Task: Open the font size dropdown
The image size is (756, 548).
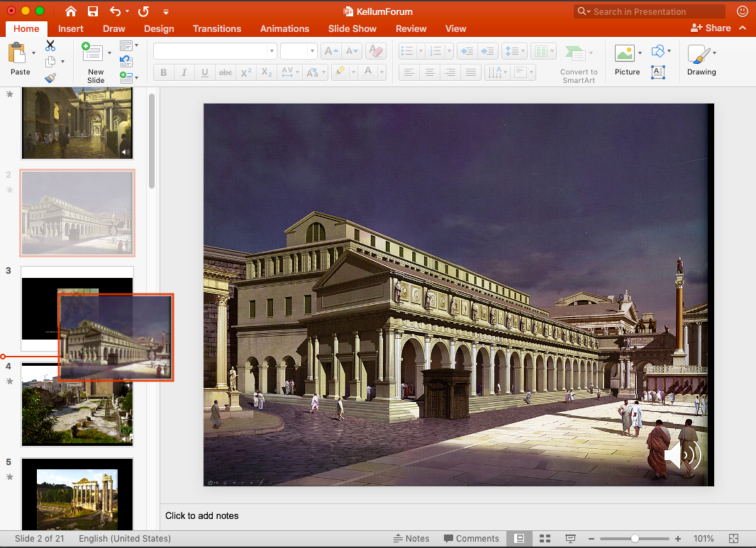Action: click(313, 50)
